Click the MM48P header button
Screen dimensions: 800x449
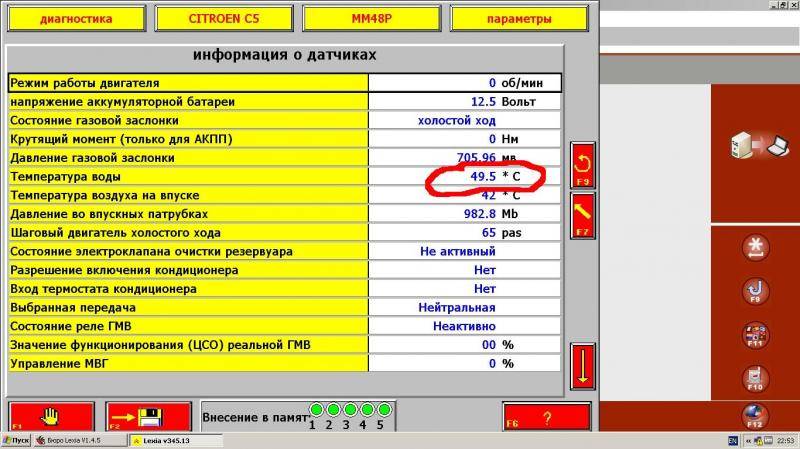pos(370,19)
